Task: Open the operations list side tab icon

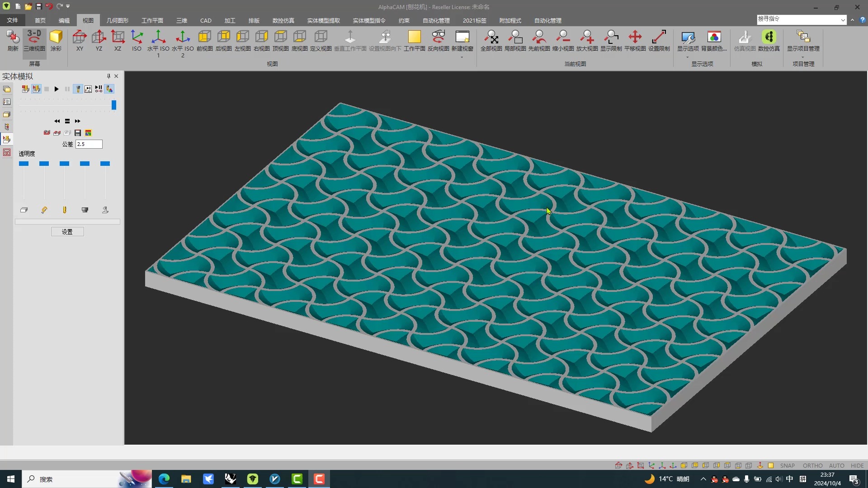Action: click(7, 102)
